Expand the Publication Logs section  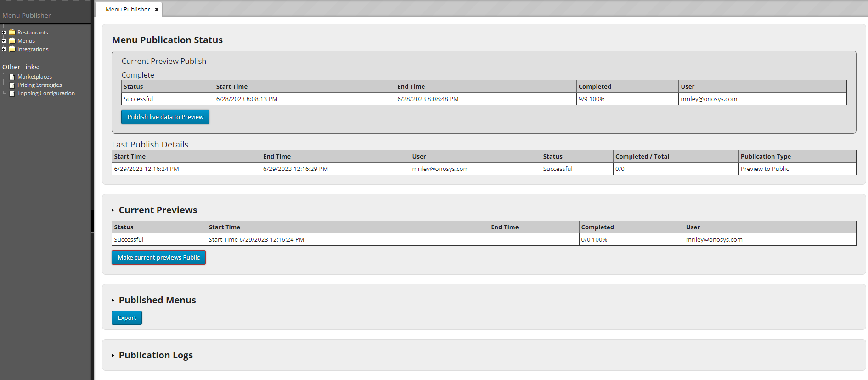(113, 355)
